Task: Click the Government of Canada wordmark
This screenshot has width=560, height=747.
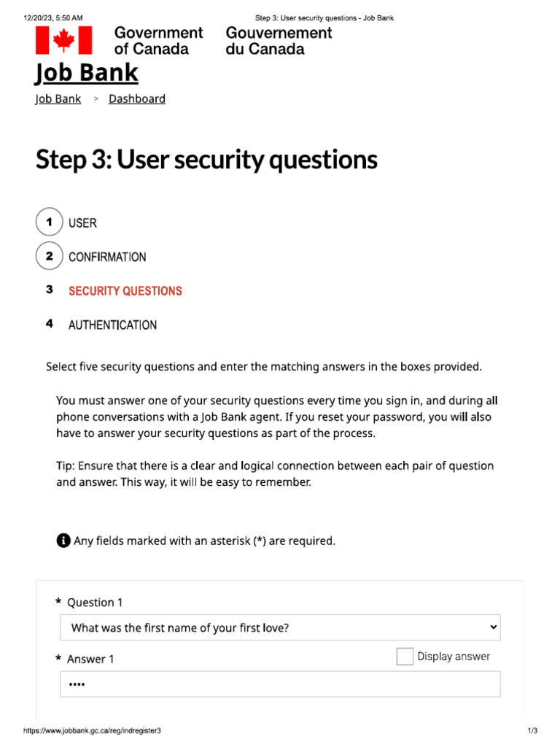Action: coord(158,41)
